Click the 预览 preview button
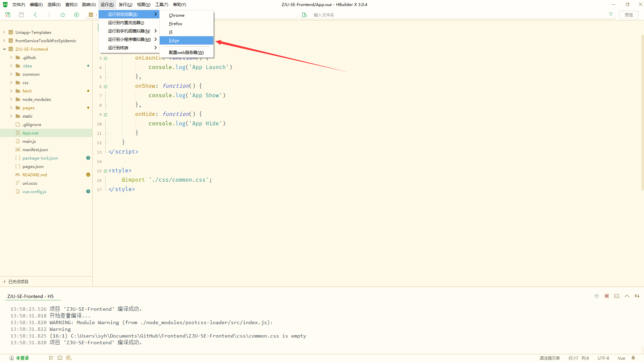 click(629, 15)
